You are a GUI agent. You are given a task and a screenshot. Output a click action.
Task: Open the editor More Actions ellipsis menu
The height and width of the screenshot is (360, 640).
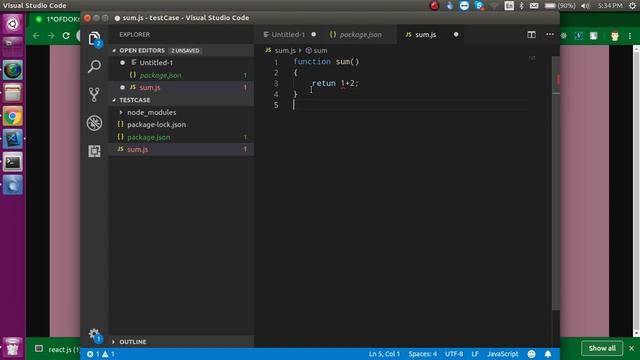[550, 34]
